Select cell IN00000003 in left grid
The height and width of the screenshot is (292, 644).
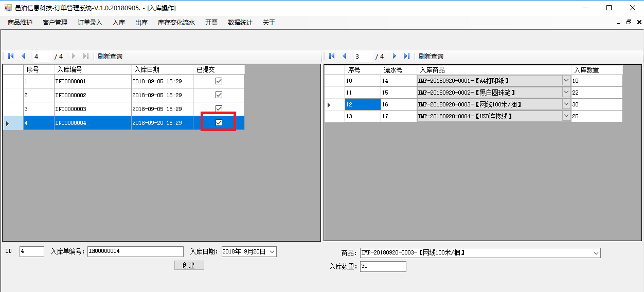tap(93, 109)
